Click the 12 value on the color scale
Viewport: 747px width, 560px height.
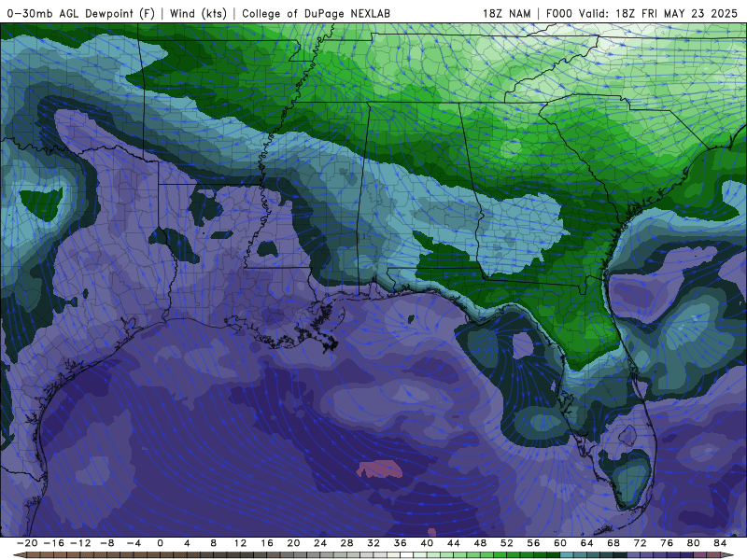241,543
